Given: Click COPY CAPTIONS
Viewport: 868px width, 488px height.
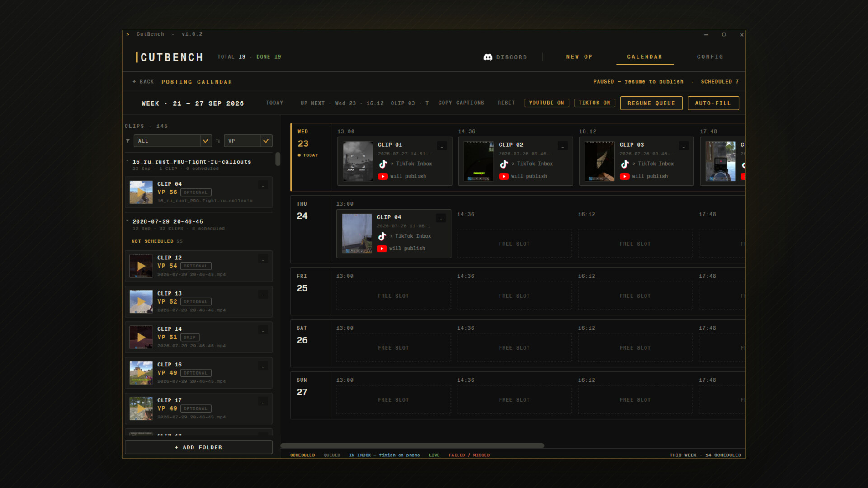Looking at the screenshot, I should [x=461, y=103].
